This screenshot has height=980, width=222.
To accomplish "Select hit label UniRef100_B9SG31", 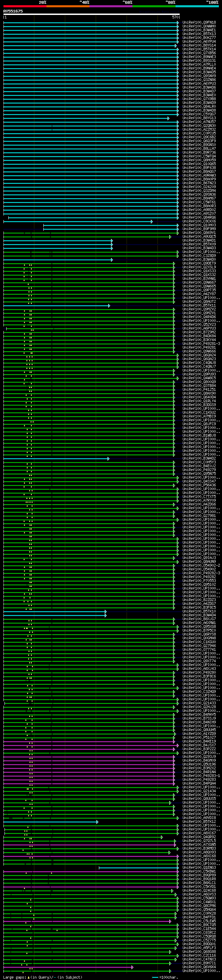I will pos(199,60).
